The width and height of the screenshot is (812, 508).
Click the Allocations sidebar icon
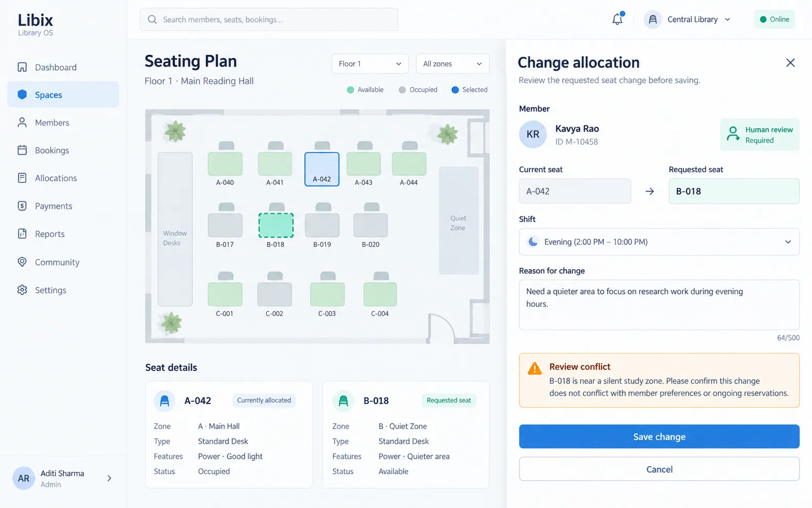(22, 178)
